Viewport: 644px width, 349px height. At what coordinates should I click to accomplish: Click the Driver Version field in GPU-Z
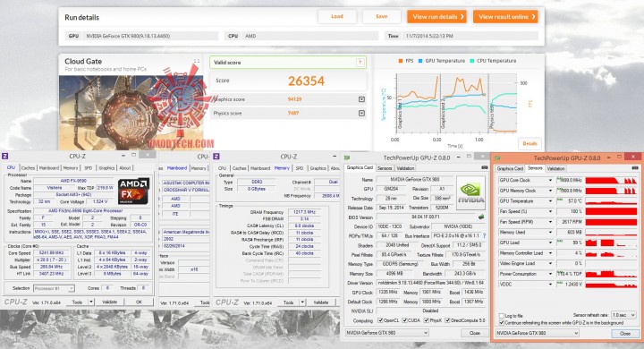(x=431, y=283)
